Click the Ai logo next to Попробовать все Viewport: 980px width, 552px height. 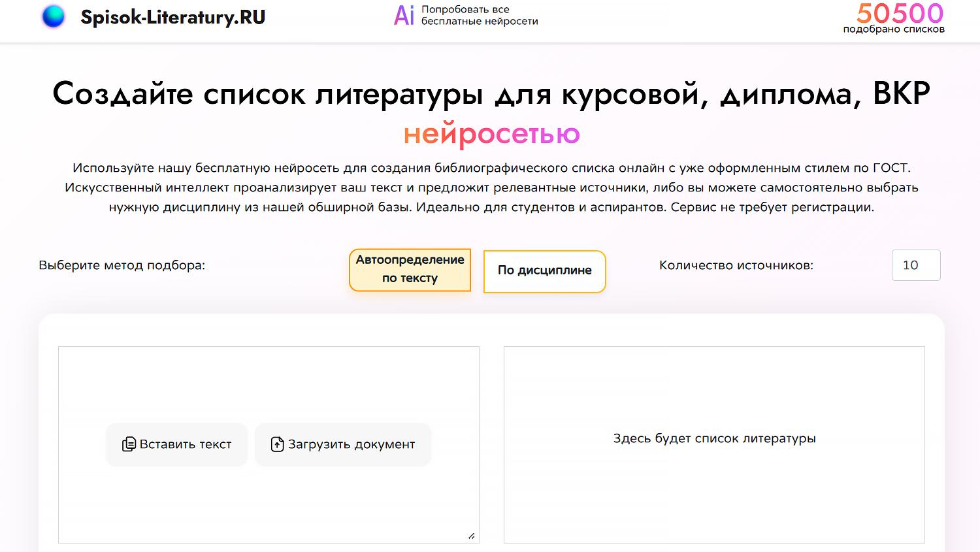coord(403,16)
